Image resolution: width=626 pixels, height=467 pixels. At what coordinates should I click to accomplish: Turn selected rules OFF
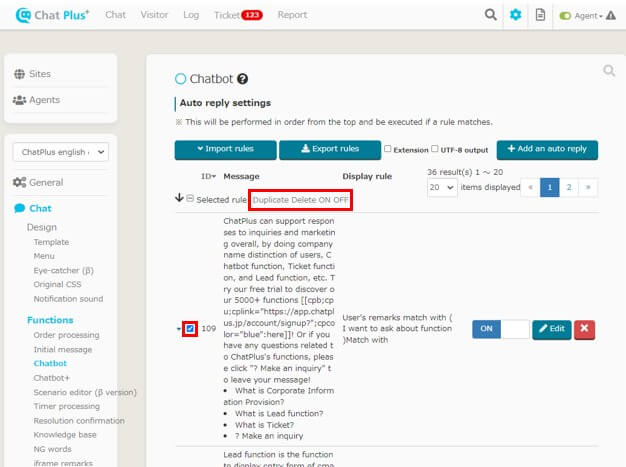341,200
